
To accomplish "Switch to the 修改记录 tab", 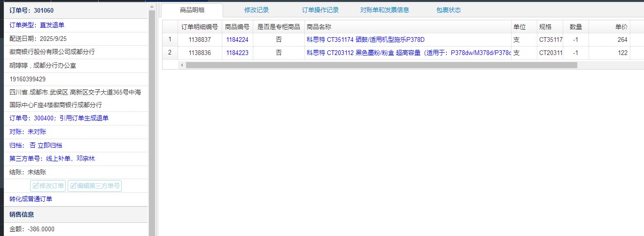I will [x=256, y=10].
